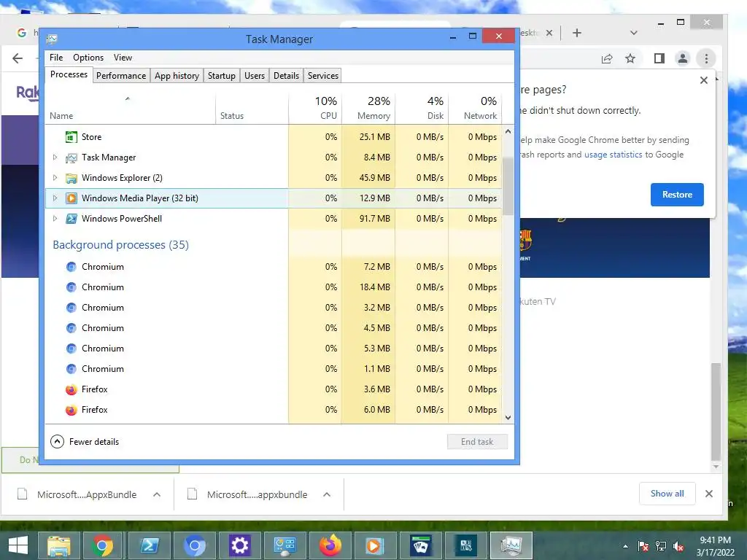Open the File menu
The image size is (747, 560).
[56, 58]
